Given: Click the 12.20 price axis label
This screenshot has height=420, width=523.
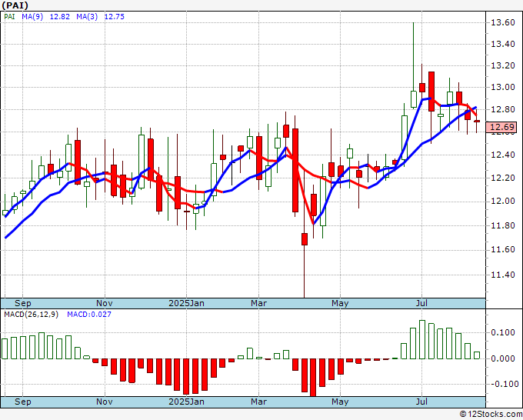Looking at the screenshot, I should 503,178.
